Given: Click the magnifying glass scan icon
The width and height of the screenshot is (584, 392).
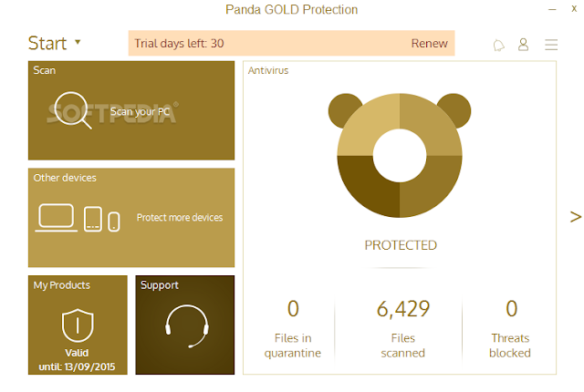Looking at the screenshot, I should tap(72, 111).
